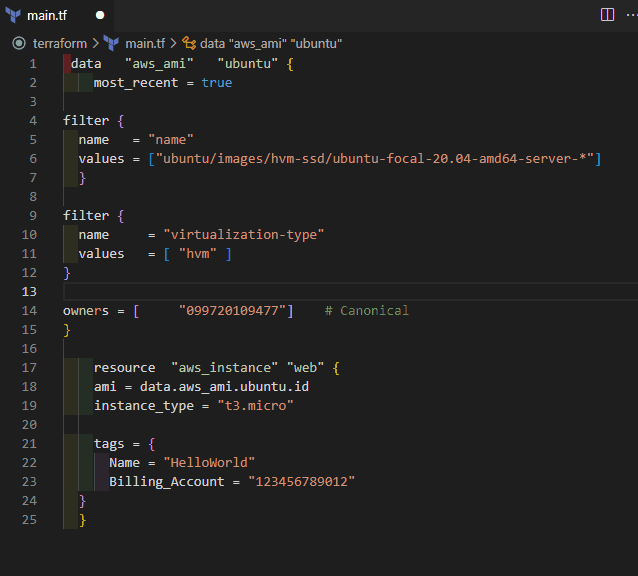Click the "aws_ami" string on line 1
Image resolution: width=638 pixels, height=576 pixels.
[159, 64]
